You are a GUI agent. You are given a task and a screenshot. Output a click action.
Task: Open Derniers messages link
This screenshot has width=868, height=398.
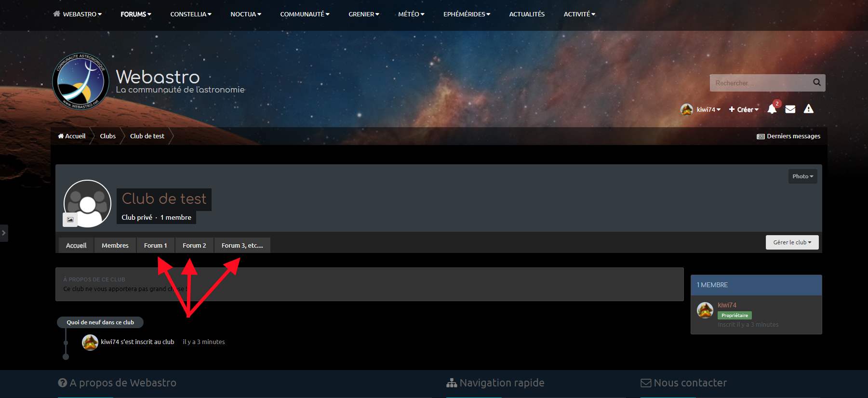788,136
